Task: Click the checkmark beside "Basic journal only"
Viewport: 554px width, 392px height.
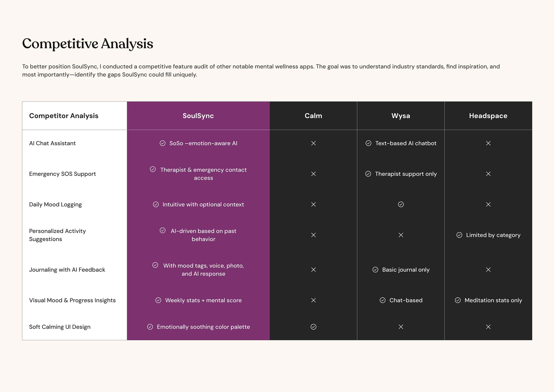Action: pos(375,270)
